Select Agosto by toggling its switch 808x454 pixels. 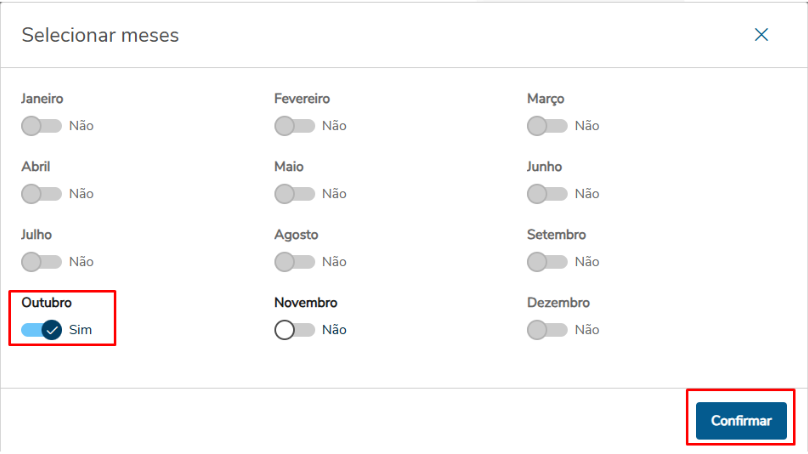coord(294,262)
